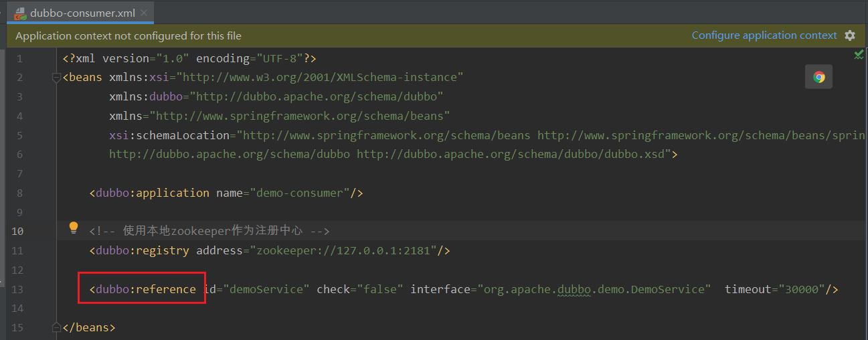The height and width of the screenshot is (340, 868).
Task: Open the file in the Chrome browser icon
Action: pyautogui.click(x=818, y=77)
